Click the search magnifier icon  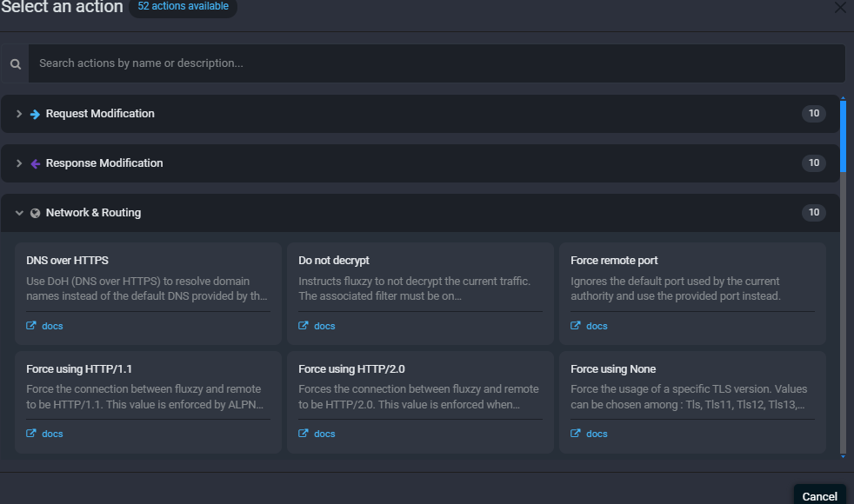[16, 64]
